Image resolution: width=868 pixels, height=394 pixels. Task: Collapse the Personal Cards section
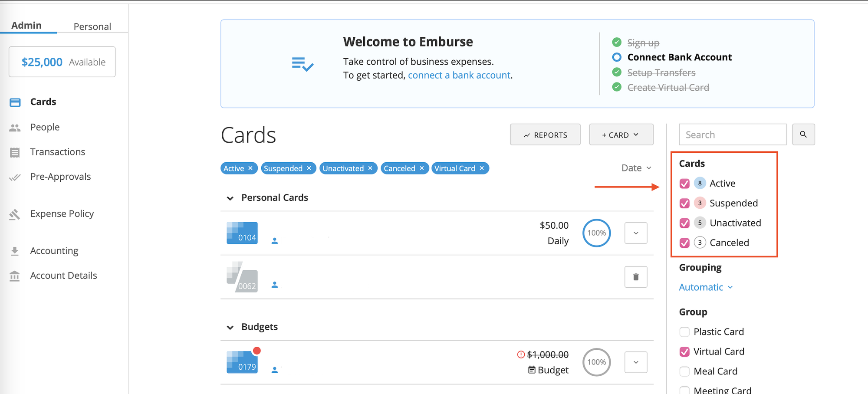230,198
